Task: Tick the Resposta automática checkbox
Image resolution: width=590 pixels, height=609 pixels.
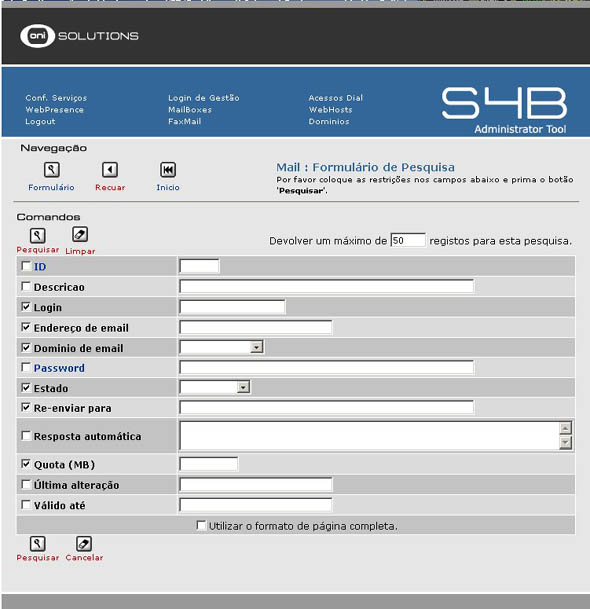Action: (26, 436)
